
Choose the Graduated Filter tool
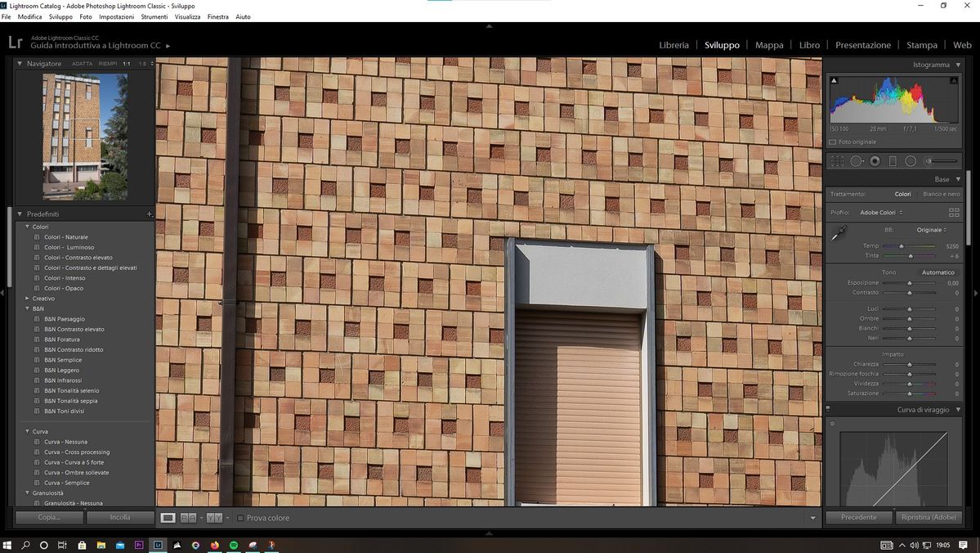(893, 161)
